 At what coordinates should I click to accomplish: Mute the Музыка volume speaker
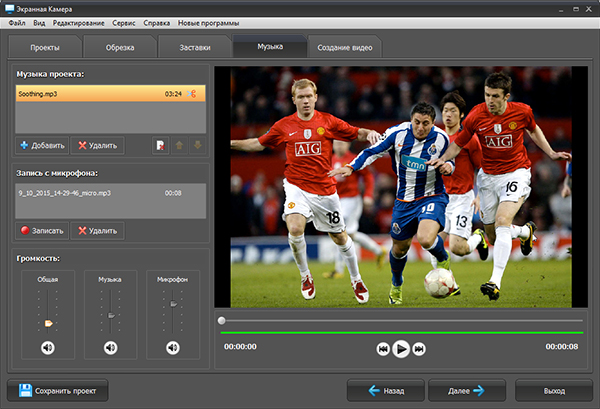110,347
